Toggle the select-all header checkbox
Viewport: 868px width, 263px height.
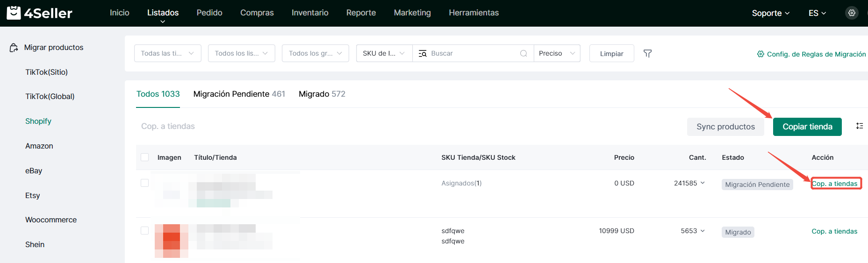pos(145,157)
